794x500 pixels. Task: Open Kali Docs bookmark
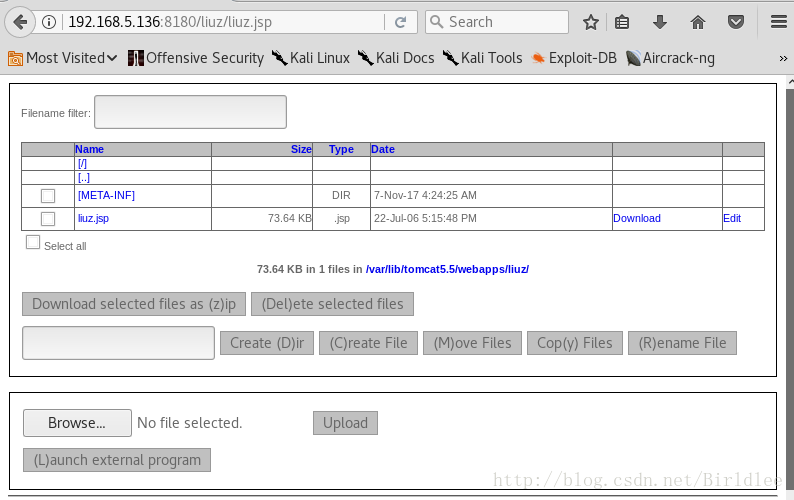click(396, 58)
